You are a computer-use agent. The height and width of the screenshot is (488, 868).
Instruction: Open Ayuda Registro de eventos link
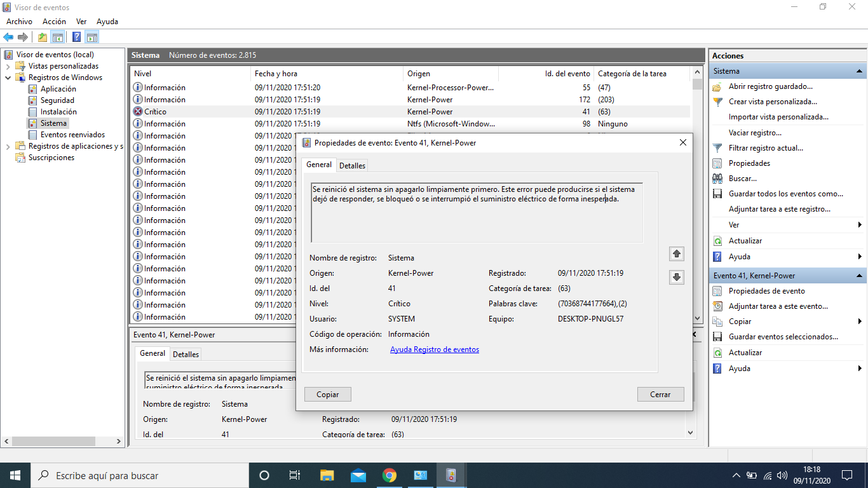(435, 349)
